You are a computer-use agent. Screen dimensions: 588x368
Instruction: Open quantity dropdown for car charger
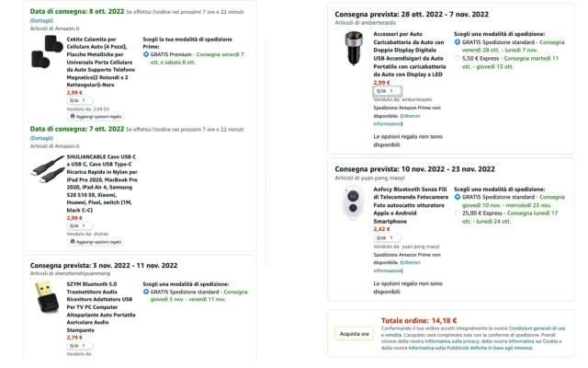click(x=386, y=90)
